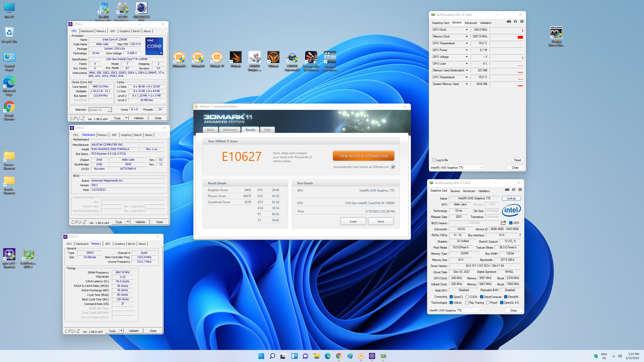The width and height of the screenshot is (644, 362).
Task: Expand GPU Load sensor dropdown
Action: click(466, 64)
